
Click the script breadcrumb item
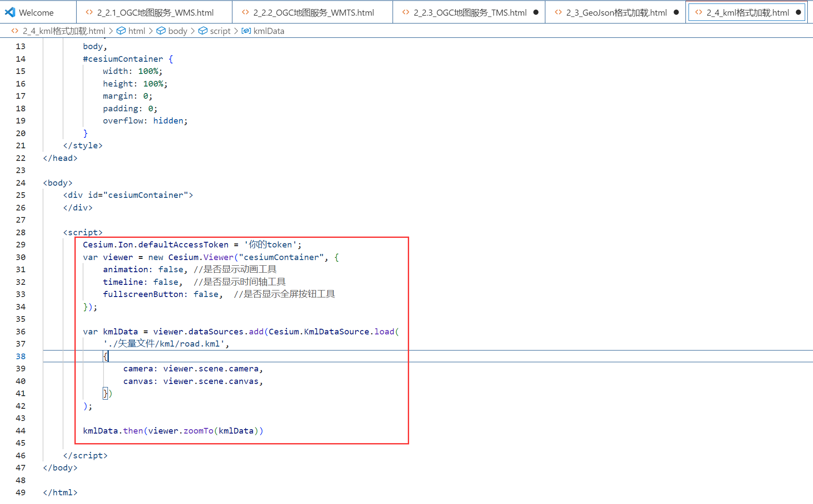coord(220,31)
